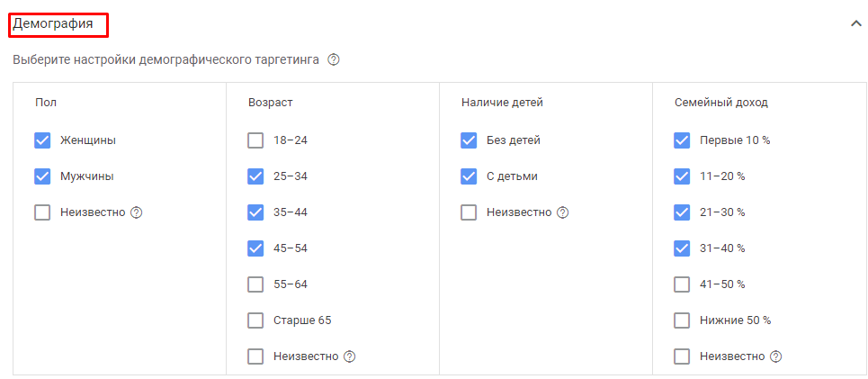The height and width of the screenshot is (379, 868).
Task: Click help icon next to household income Неизвестно
Action: (x=776, y=356)
